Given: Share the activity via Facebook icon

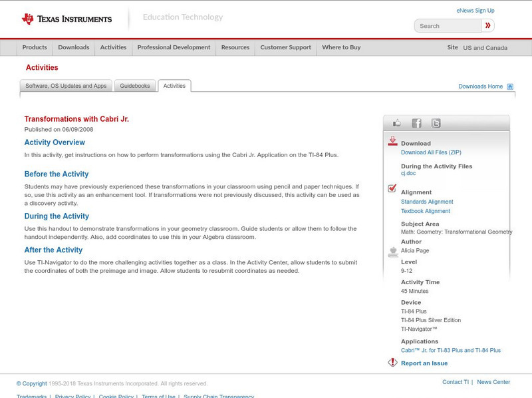Looking at the screenshot, I should click(416, 123).
